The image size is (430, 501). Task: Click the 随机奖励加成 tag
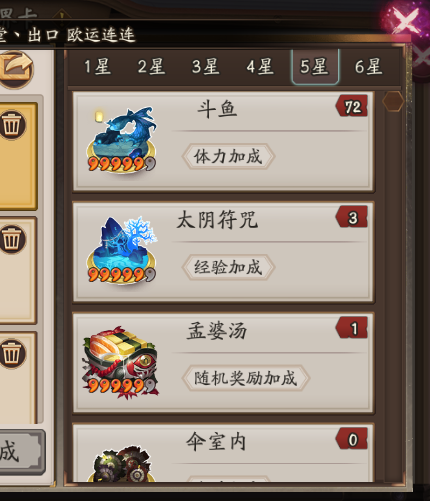(x=246, y=378)
